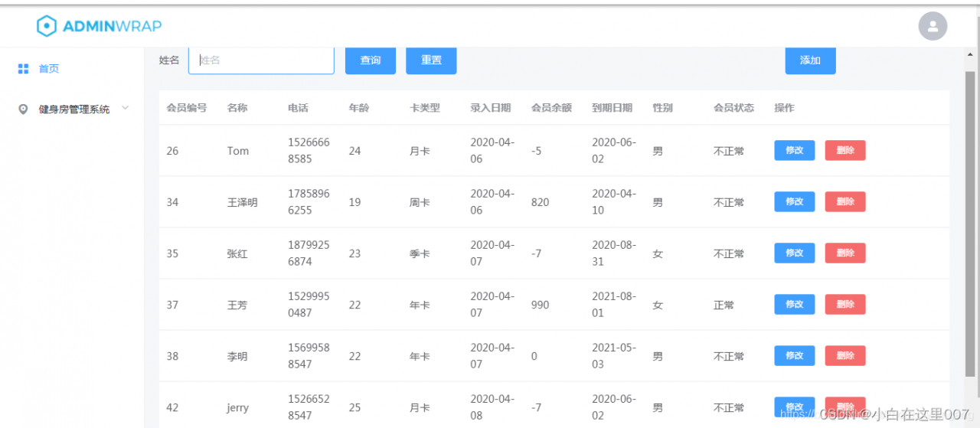Click phone number 15266668585

coord(309,151)
